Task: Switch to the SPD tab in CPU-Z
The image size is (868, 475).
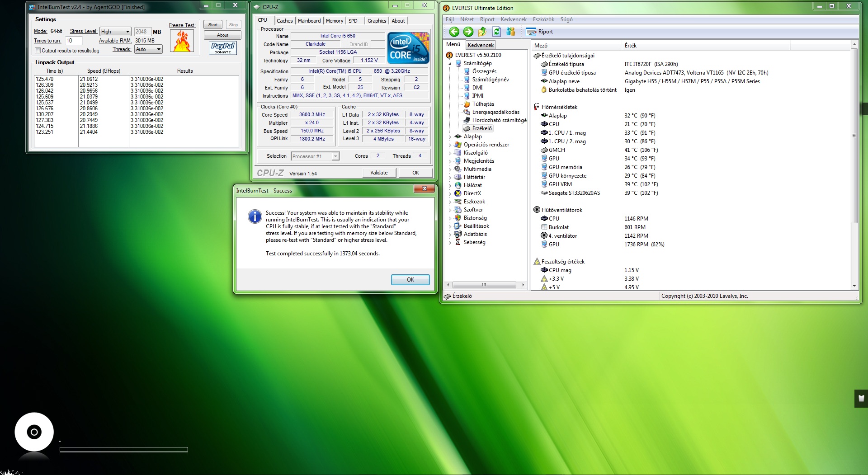Action: (x=353, y=21)
